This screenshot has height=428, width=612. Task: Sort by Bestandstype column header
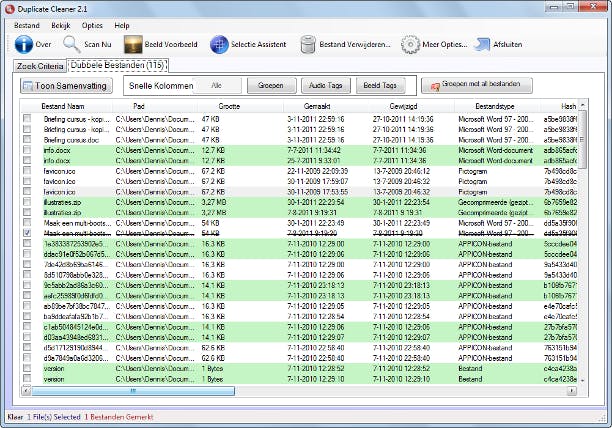[x=497, y=106]
